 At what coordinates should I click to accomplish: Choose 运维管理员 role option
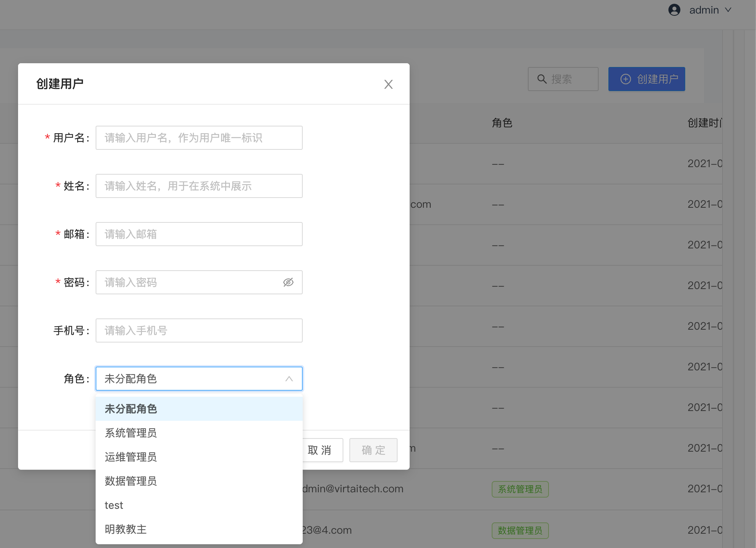click(x=199, y=457)
